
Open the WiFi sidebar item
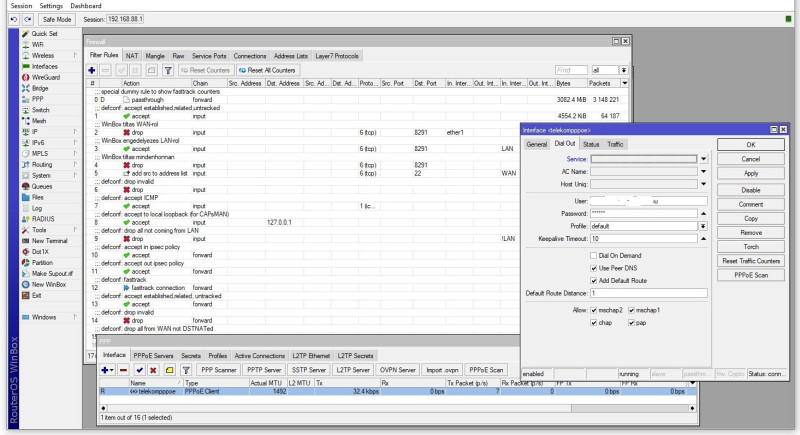[37, 44]
